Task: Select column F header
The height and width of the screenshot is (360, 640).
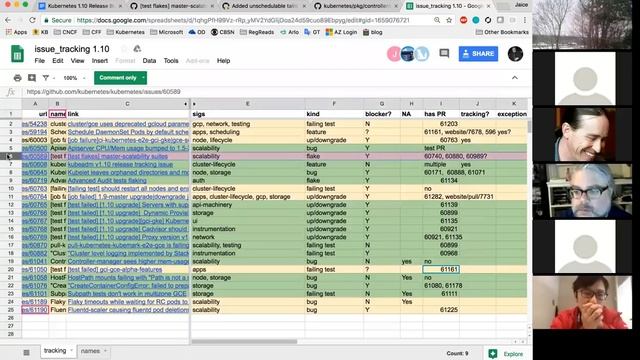Action: 334,104
